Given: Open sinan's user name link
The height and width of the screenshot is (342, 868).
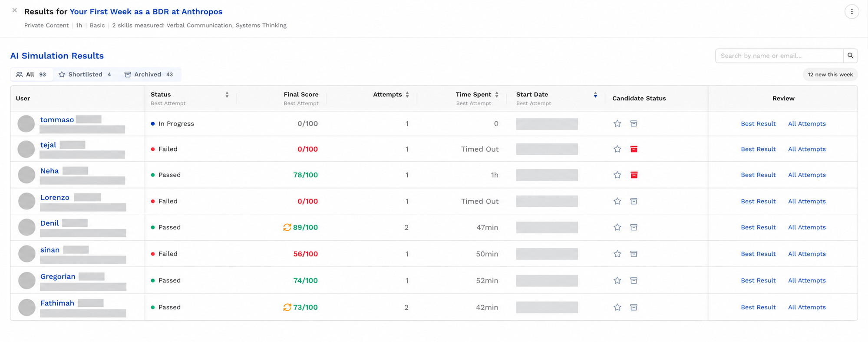Looking at the screenshot, I should coord(50,250).
